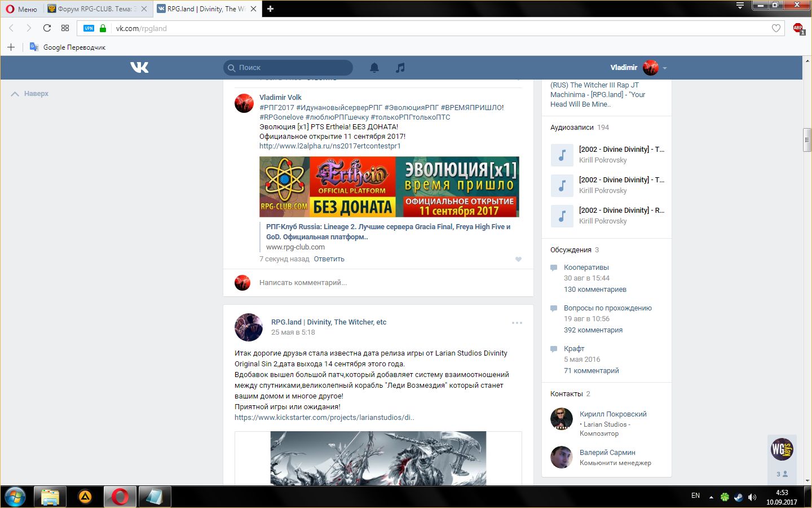812x508 pixels.
Task: Open Валерий Сармин contact profile
Action: tap(607, 453)
